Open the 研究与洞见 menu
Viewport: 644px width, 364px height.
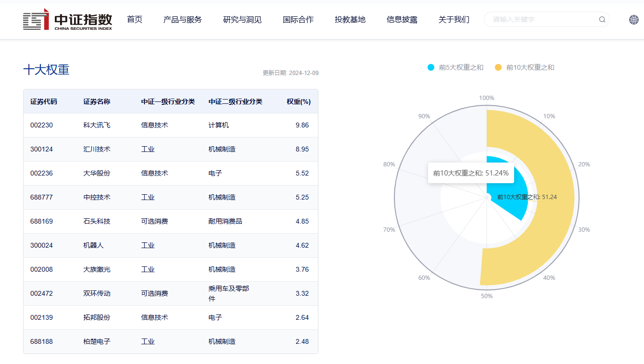tap(242, 20)
